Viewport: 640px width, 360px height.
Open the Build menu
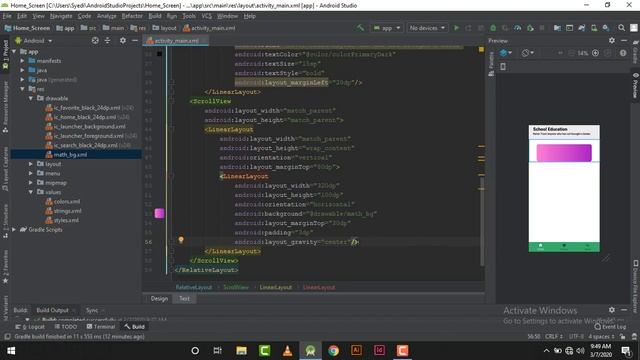155,16
